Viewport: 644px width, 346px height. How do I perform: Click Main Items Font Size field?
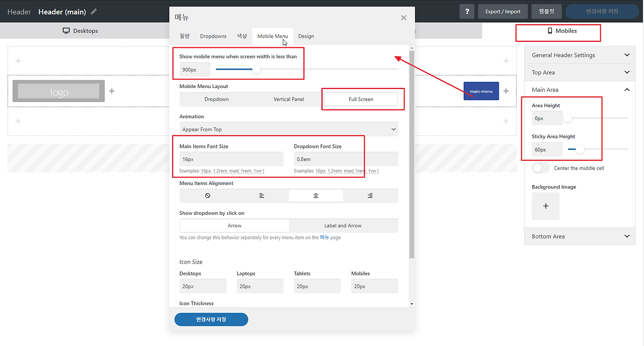pos(231,159)
